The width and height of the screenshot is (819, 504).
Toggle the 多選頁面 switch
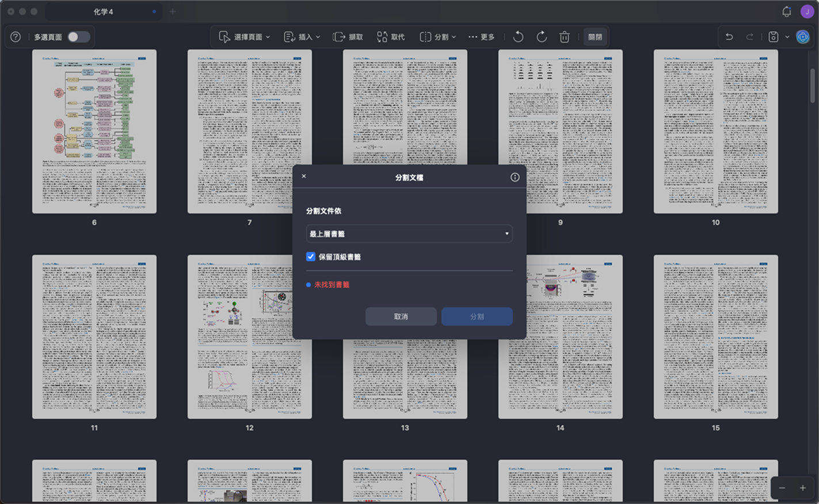click(78, 37)
